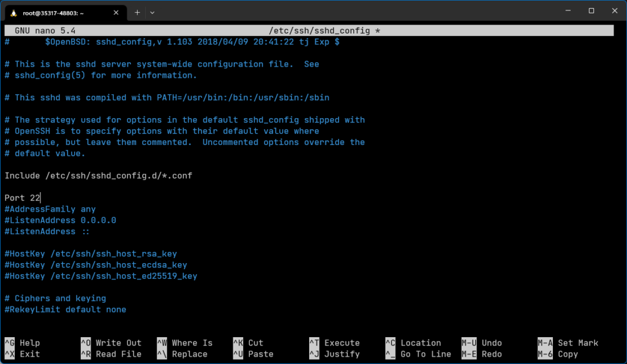Click the ^_ Go To Line shortcut
The image size is (627, 364).
pyautogui.click(x=418, y=354)
